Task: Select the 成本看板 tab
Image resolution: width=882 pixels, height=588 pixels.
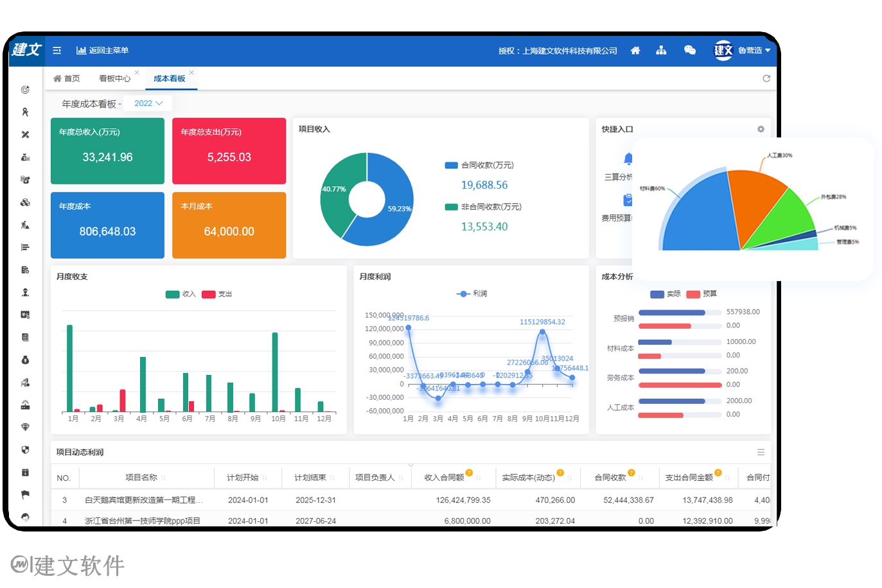Action: point(169,78)
